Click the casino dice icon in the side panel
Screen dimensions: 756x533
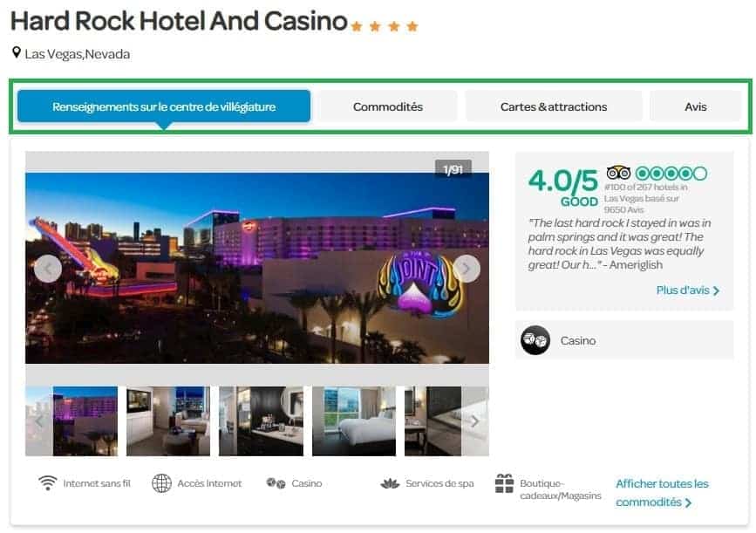535,340
